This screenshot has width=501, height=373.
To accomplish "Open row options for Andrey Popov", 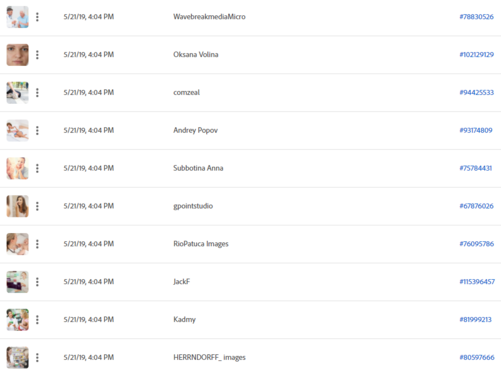I will 37,130.
